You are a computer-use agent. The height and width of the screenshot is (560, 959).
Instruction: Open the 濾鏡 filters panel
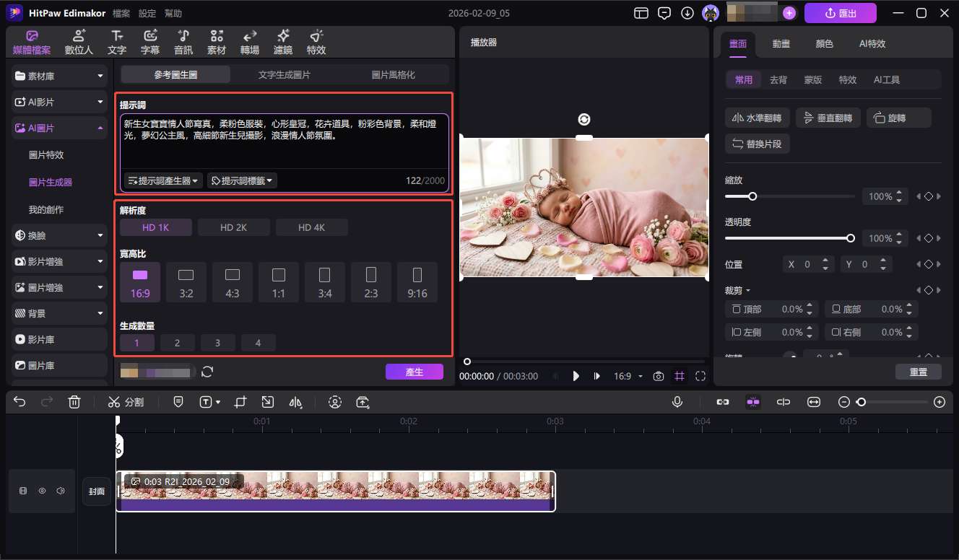click(282, 41)
